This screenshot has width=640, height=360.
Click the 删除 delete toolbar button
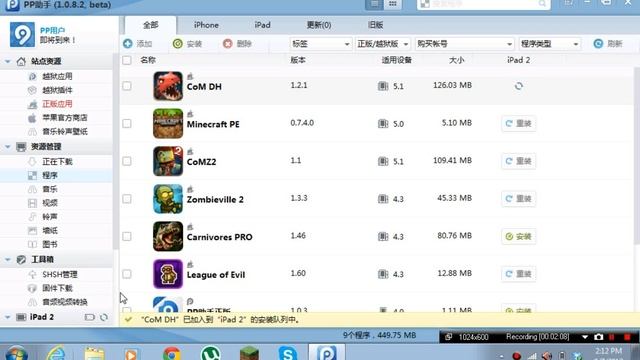tap(238, 44)
